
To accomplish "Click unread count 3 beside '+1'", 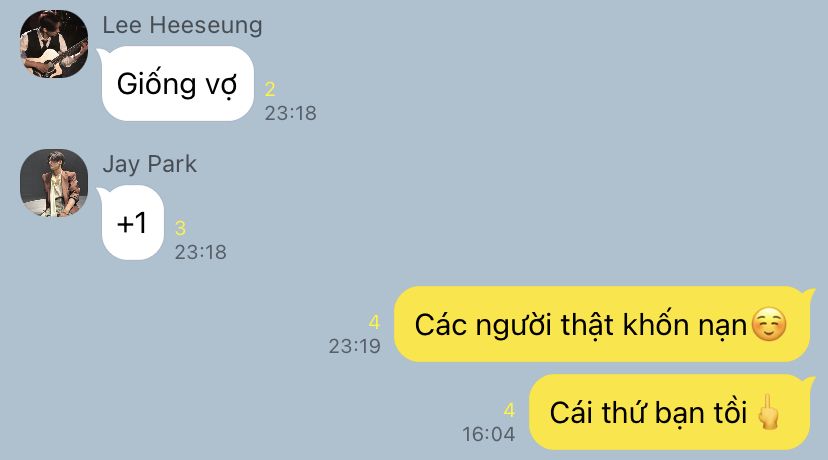I will [x=180, y=228].
